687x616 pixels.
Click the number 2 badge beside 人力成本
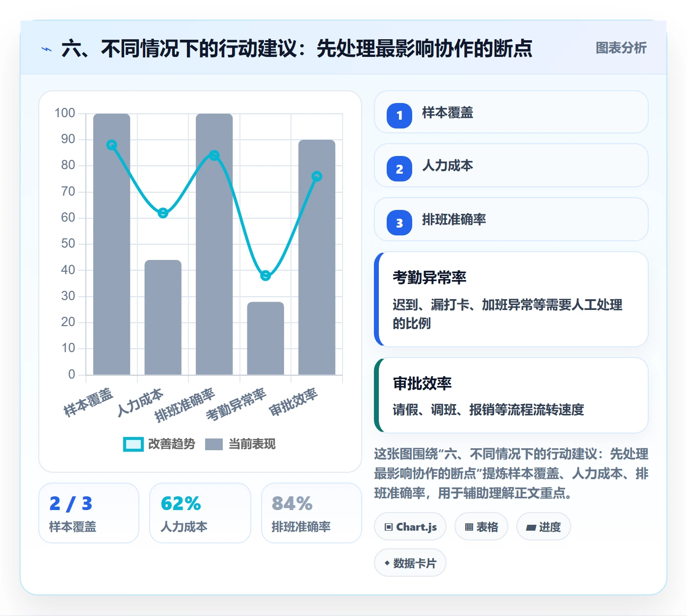coord(399,169)
